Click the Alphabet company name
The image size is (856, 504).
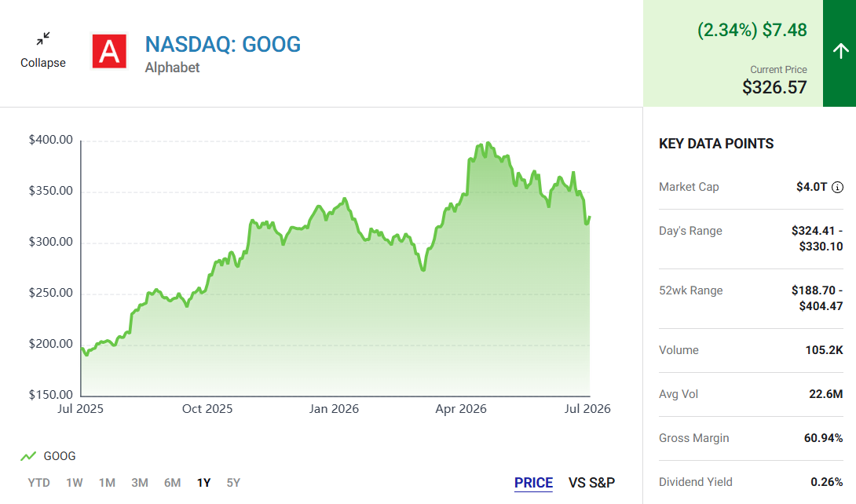click(x=172, y=68)
